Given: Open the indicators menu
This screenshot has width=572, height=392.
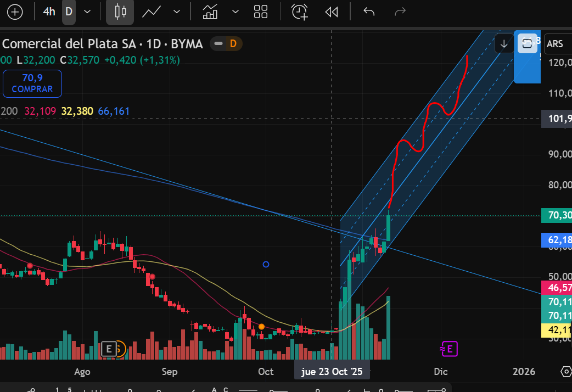Looking at the screenshot, I should tap(210, 12).
